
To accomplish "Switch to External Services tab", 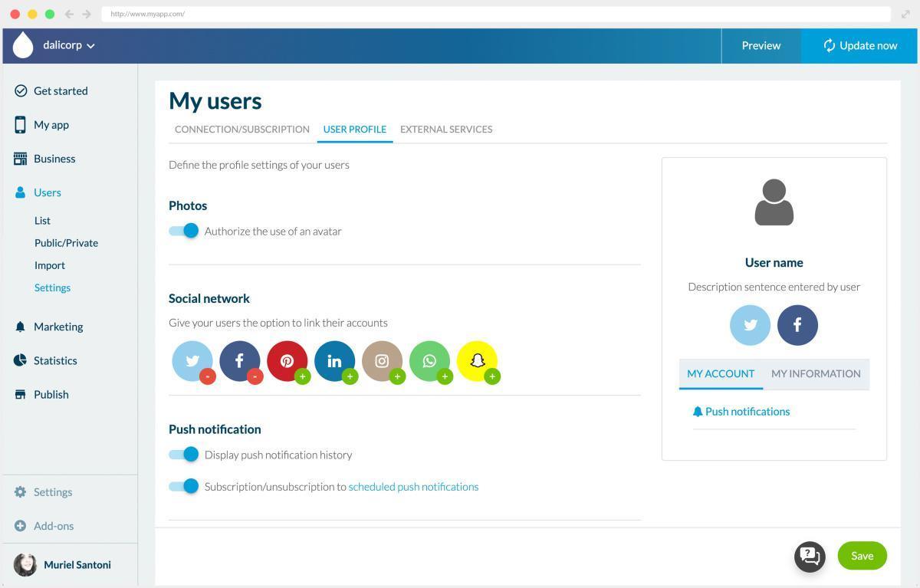I will [446, 129].
